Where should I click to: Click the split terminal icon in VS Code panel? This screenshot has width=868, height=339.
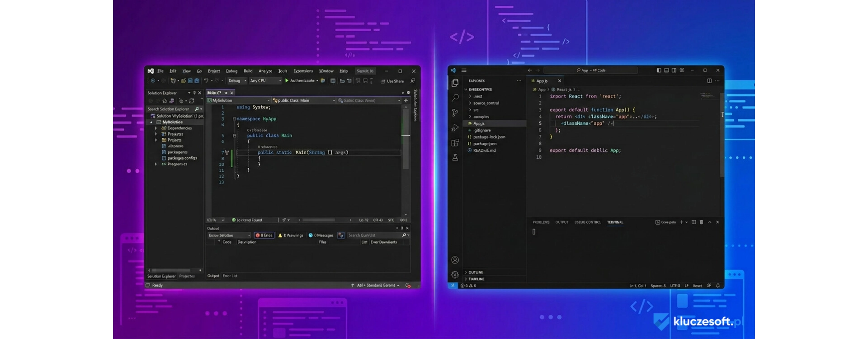click(x=693, y=222)
